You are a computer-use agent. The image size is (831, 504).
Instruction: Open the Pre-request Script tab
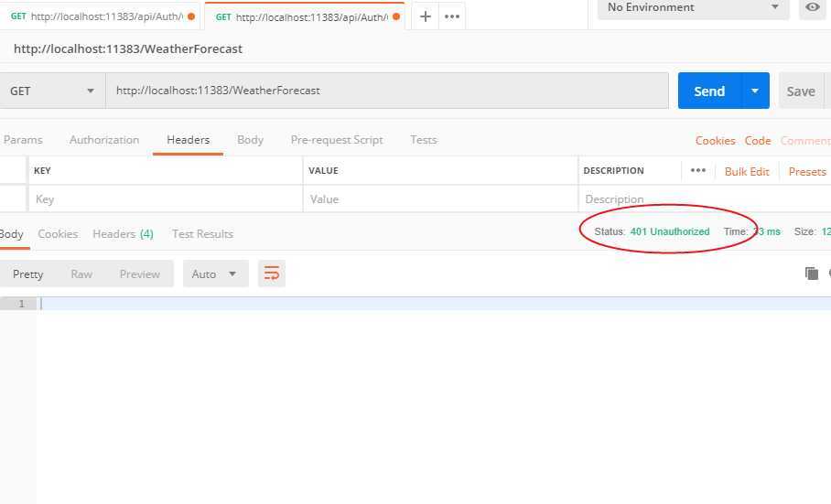(337, 140)
